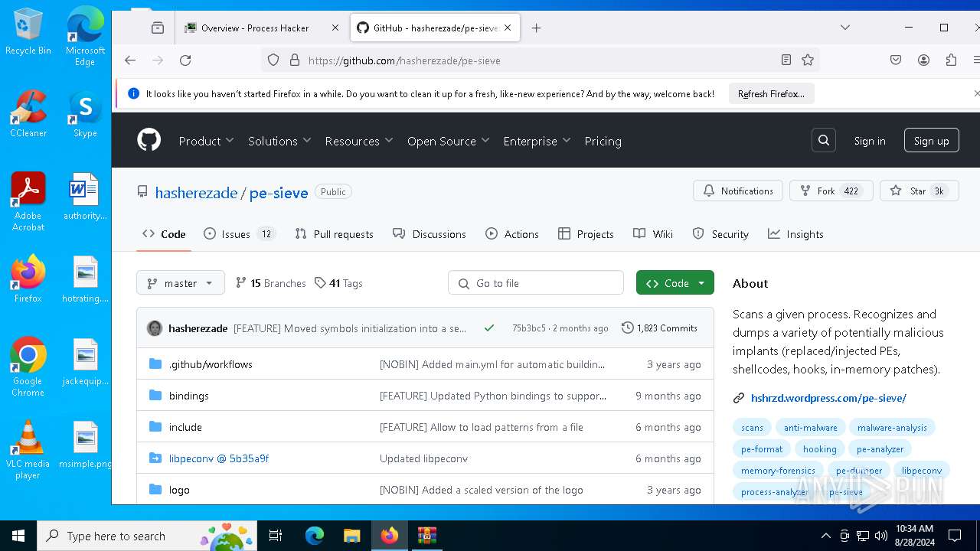Open Task View in taskbar
Image resolution: width=980 pixels, height=551 pixels.
coord(276,536)
